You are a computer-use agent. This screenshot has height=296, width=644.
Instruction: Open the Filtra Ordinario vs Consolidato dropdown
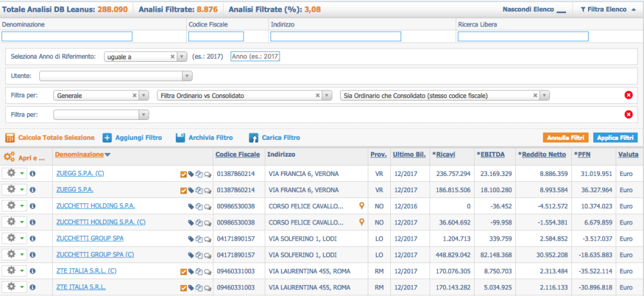click(x=327, y=95)
